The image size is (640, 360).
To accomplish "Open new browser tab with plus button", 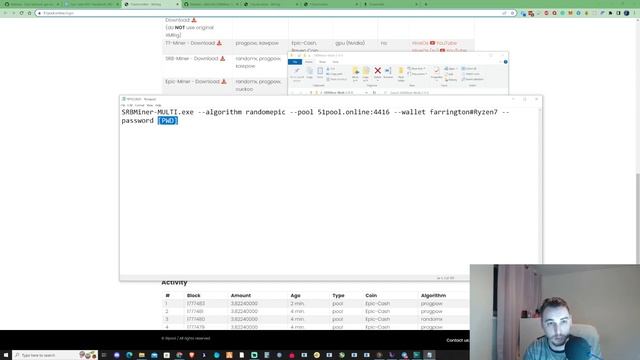I will 426,4.
